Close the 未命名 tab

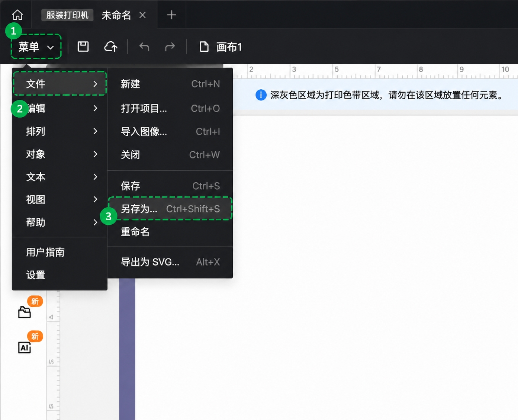pos(142,15)
